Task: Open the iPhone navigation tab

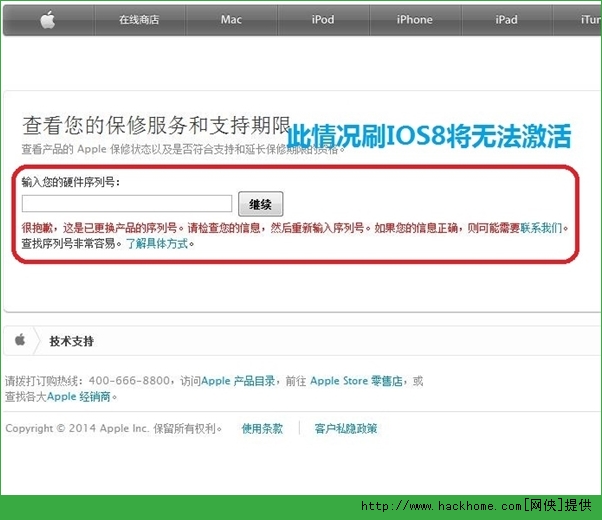Action: 414,19
